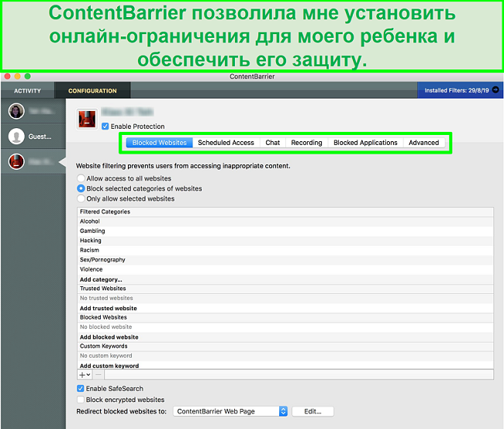Open the Recording tab

pyautogui.click(x=306, y=143)
